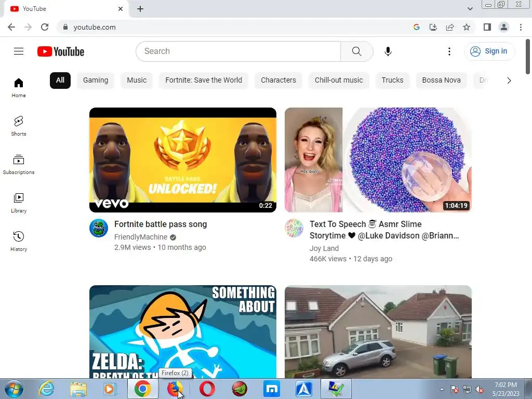Click the install app icon in address bar
Image resolution: width=532 pixels, height=399 pixels.
433,27
